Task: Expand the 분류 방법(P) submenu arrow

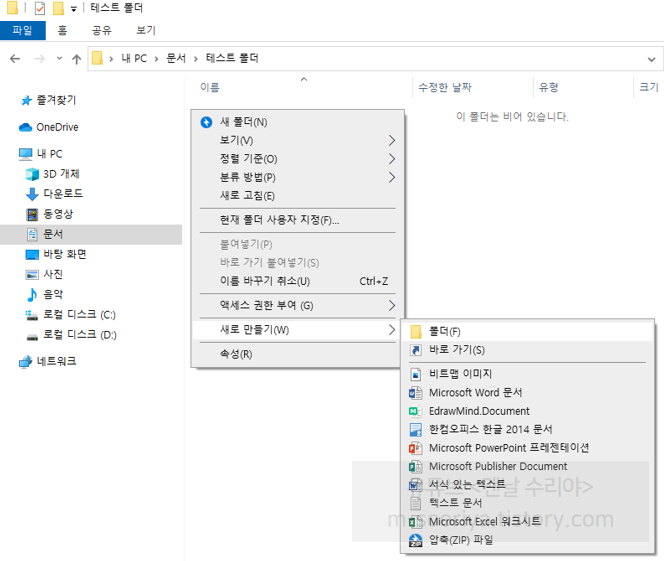Action: coord(392,177)
